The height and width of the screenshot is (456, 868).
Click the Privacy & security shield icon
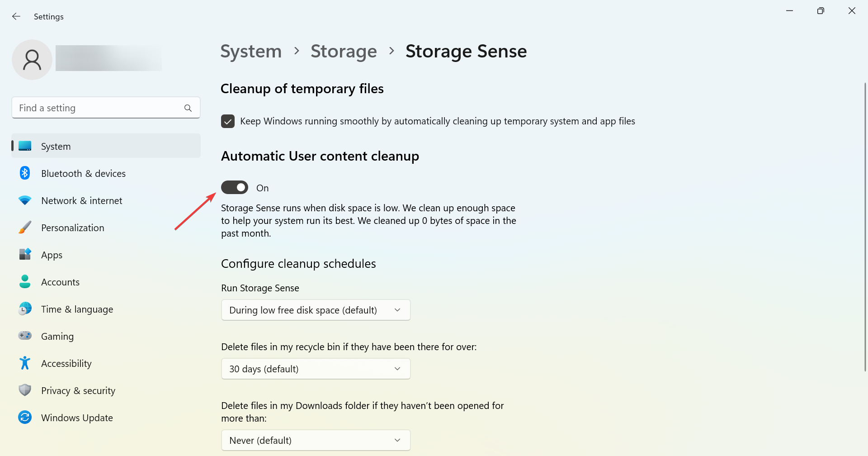coord(25,390)
